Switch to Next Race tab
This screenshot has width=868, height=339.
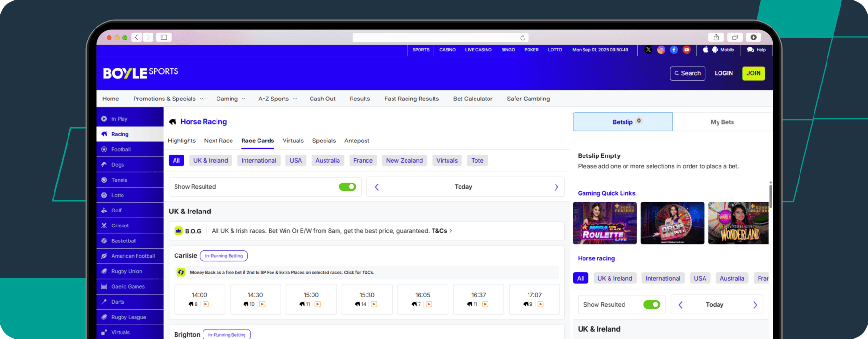(x=218, y=141)
